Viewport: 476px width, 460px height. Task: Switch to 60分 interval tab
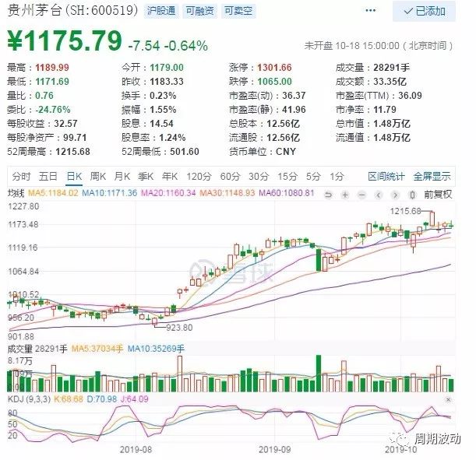(x=230, y=176)
